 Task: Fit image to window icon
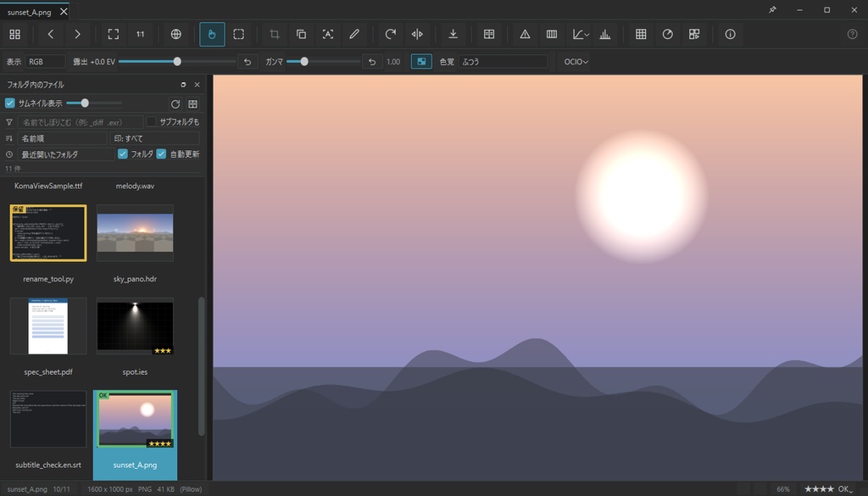coord(114,34)
